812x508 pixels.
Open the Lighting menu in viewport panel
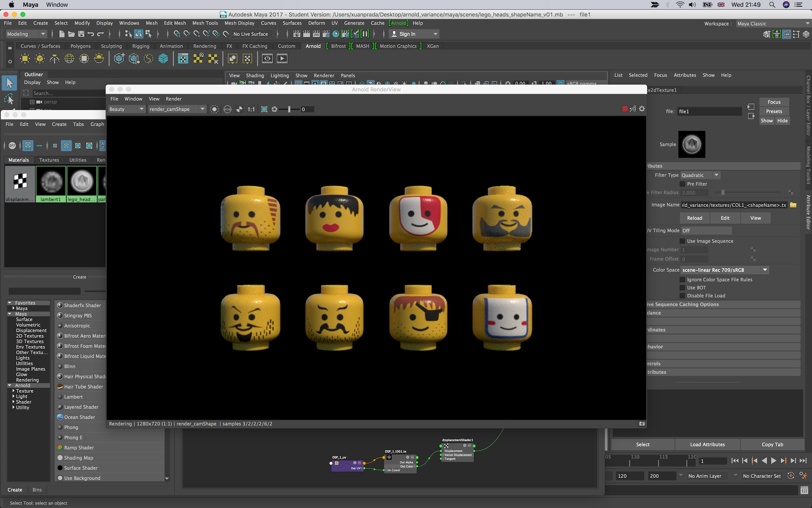[x=280, y=75]
